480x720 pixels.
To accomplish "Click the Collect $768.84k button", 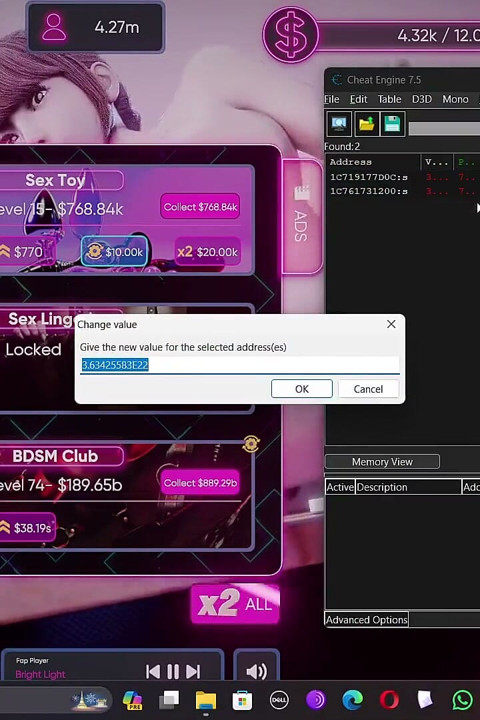I will click(x=200, y=207).
